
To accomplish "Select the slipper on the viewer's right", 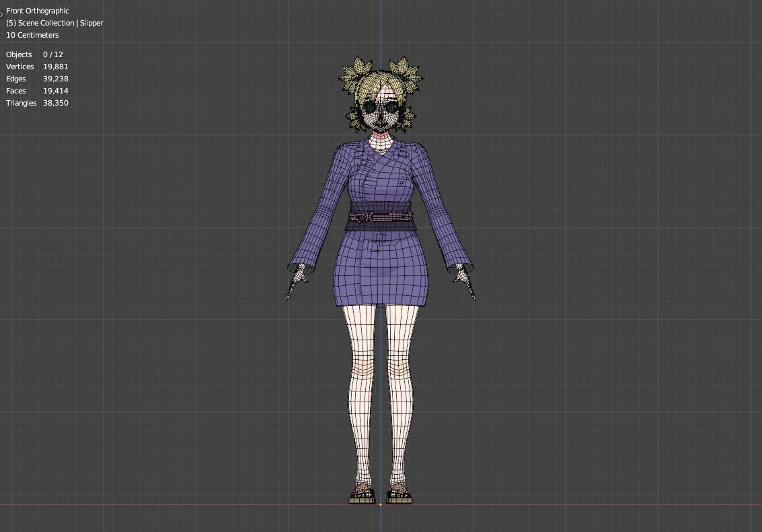I will (399, 496).
